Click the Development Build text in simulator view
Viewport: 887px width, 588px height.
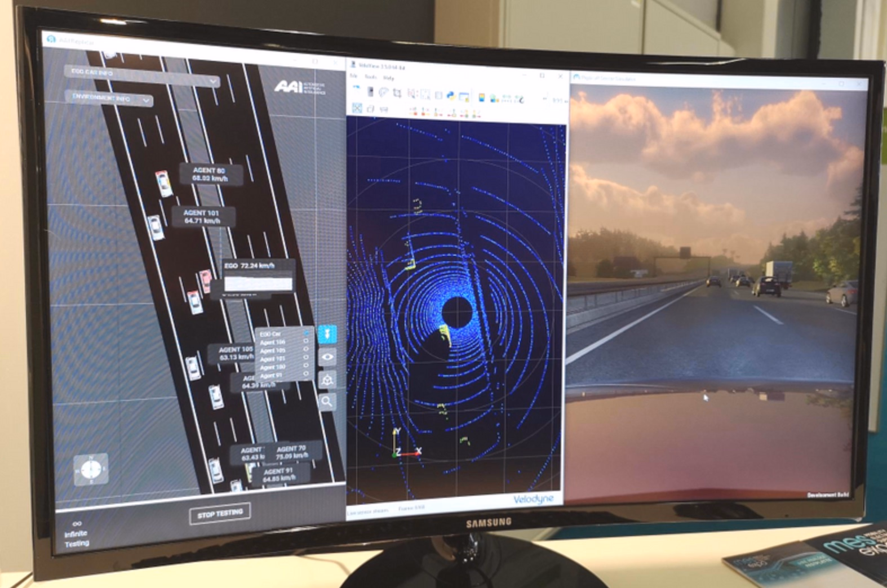[x=827, y=495]
